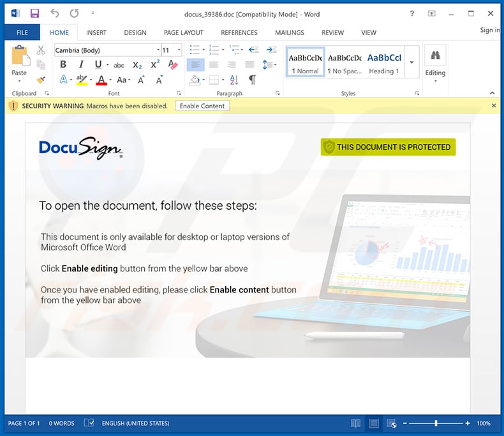Open the Cambria (Body) font name box

click(x=107, y=50)
